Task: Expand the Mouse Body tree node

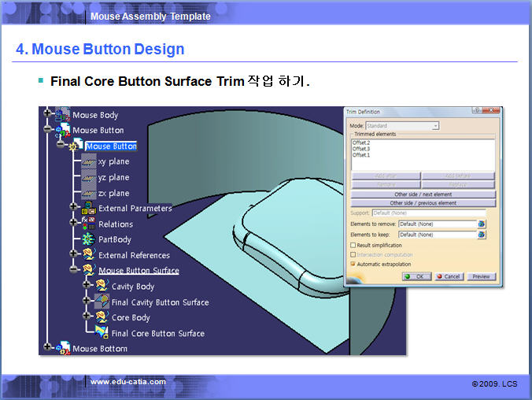Action: pos(47,115)
